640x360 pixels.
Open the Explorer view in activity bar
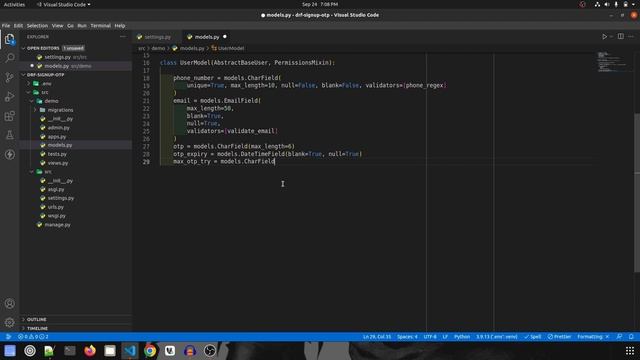pyautogui.click(x=9, y=40)
